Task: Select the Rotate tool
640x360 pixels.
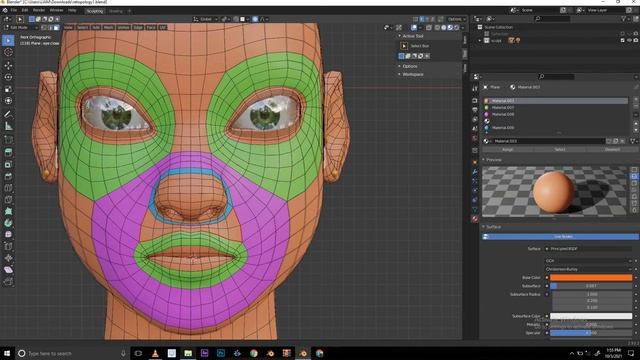Action: 8,77
